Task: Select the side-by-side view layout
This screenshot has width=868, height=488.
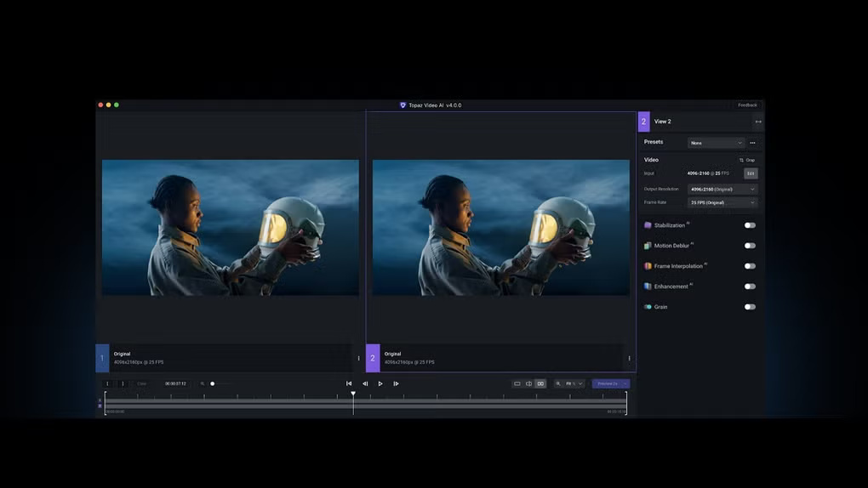Action: (540, 383)
